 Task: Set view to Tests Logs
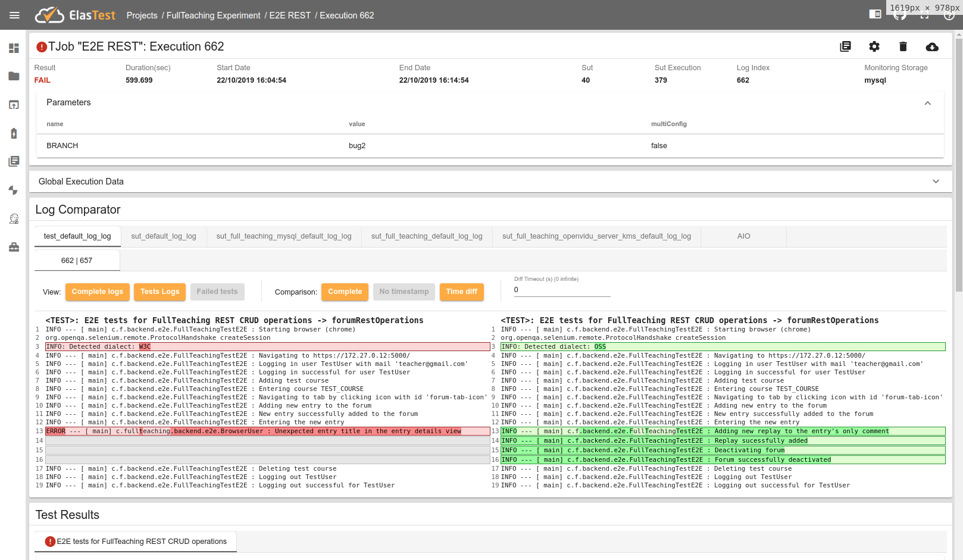[160, 292]
